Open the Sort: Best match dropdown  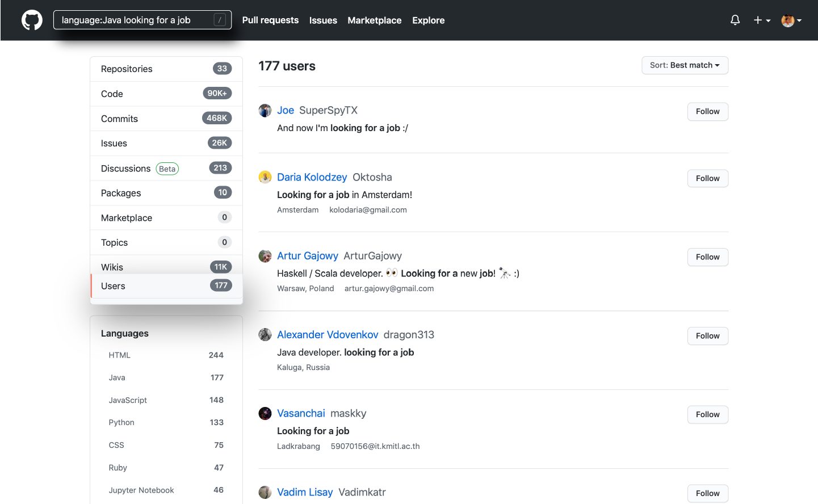[685, 65]
